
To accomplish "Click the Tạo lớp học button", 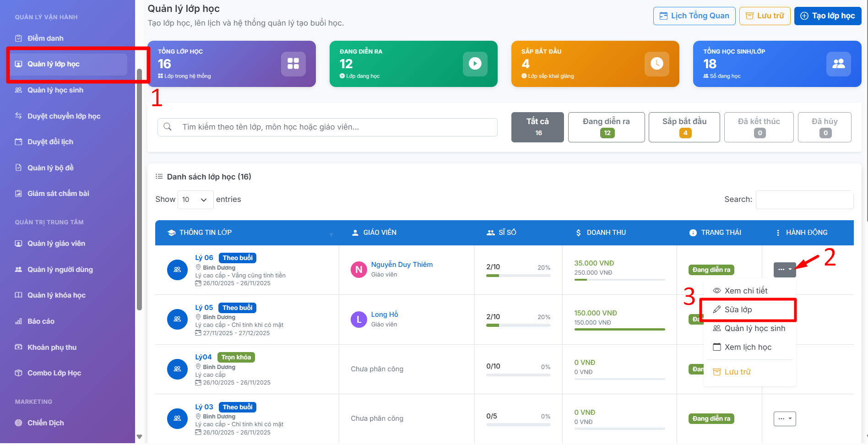I will pyautogui.click(x=827, y=16).
